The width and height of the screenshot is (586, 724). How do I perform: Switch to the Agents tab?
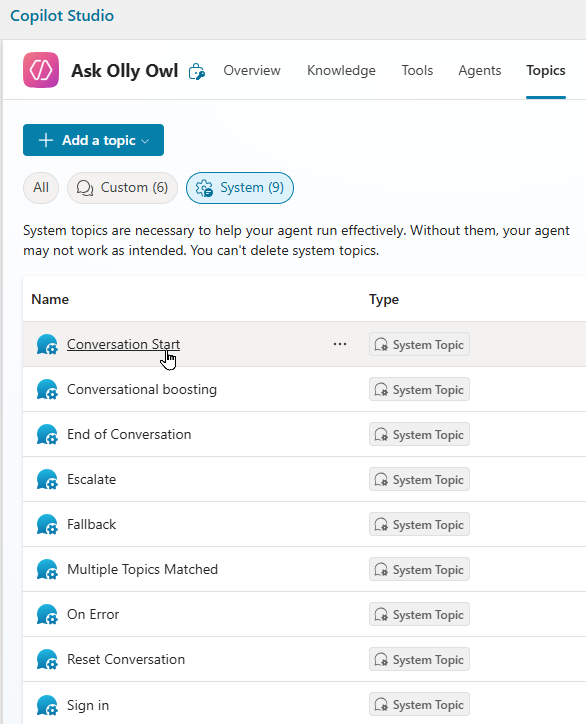click(479, 71)
